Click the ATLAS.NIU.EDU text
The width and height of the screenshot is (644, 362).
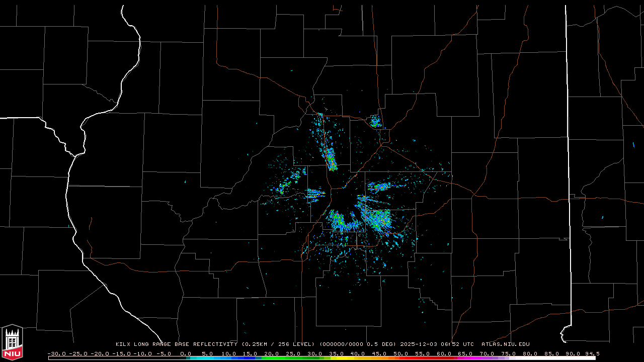click(506, 344)
